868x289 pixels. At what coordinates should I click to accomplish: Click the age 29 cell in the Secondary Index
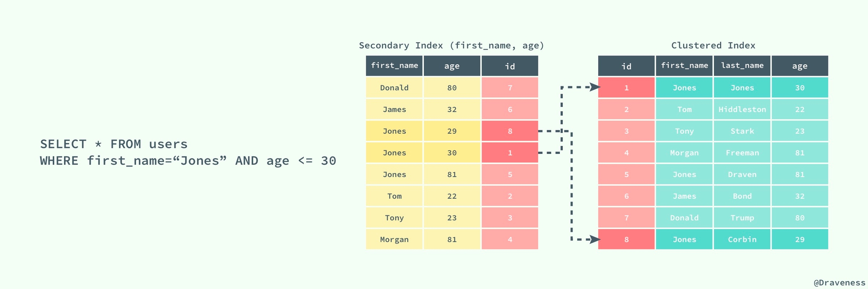pos(452,131)
